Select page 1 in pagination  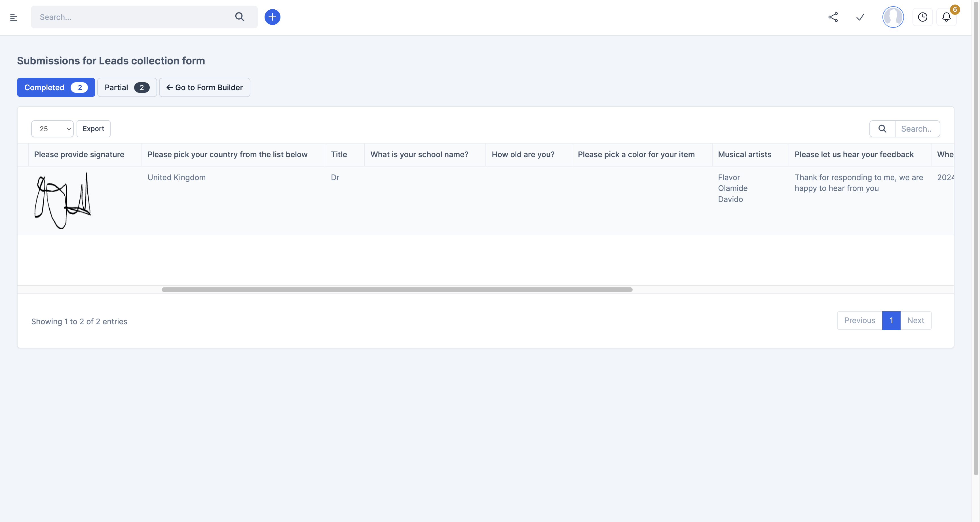point(891,320)
